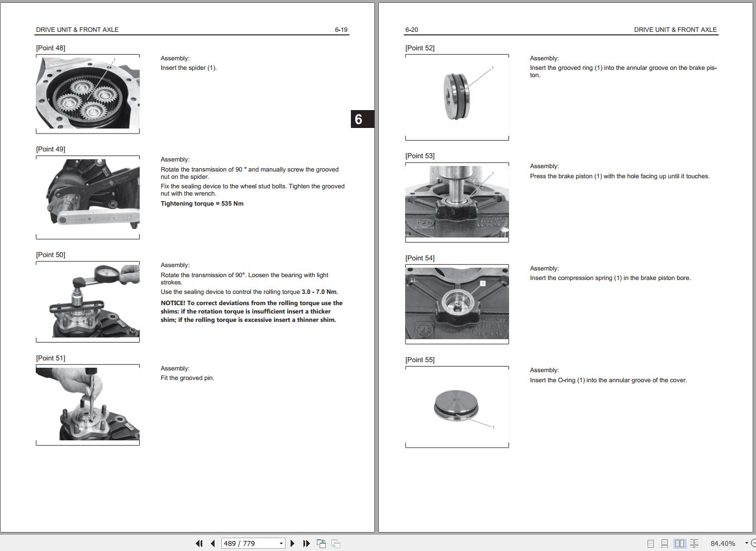Click the 'Insert the spider (1).' text

pos(188,68)
